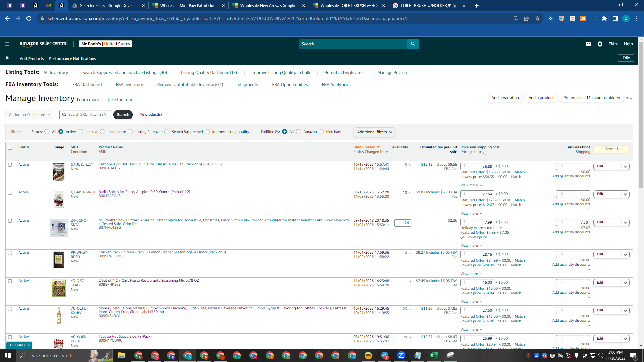Screen dimensions: 644x362
Task: Open the Seller Central hamburger menu
Action: [7, 44]
